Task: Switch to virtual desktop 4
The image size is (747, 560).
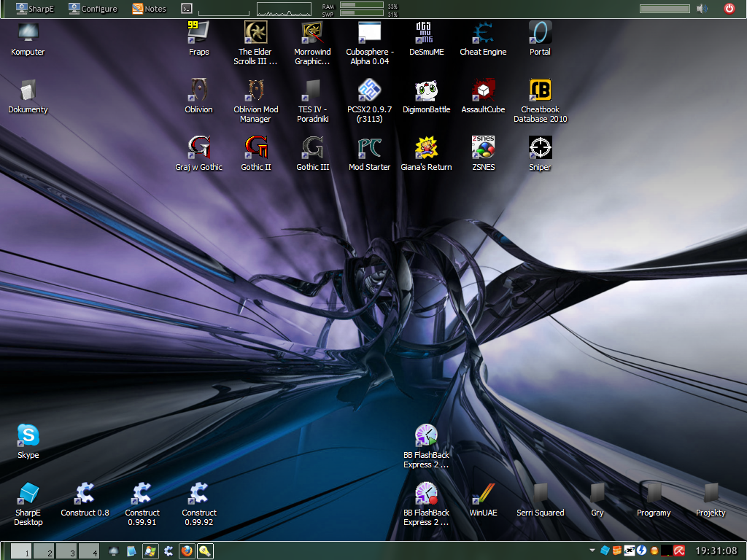Action: coord(89,551)
